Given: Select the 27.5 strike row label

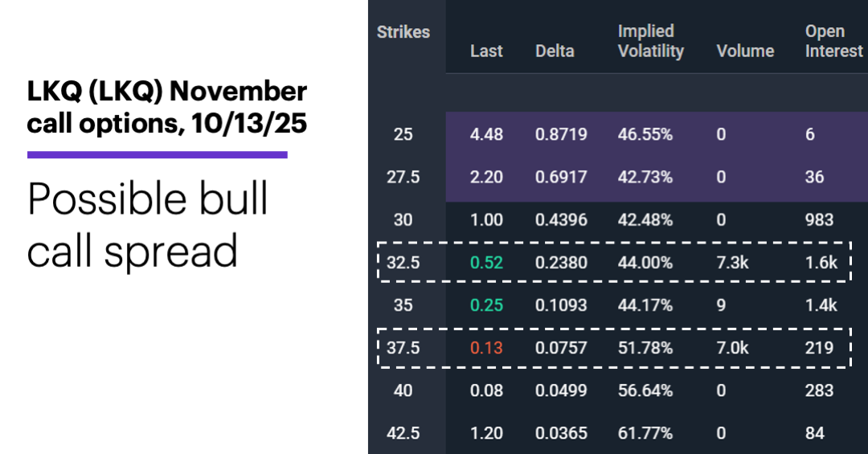Looking at the screenshot, I should [x=403, y=177].
